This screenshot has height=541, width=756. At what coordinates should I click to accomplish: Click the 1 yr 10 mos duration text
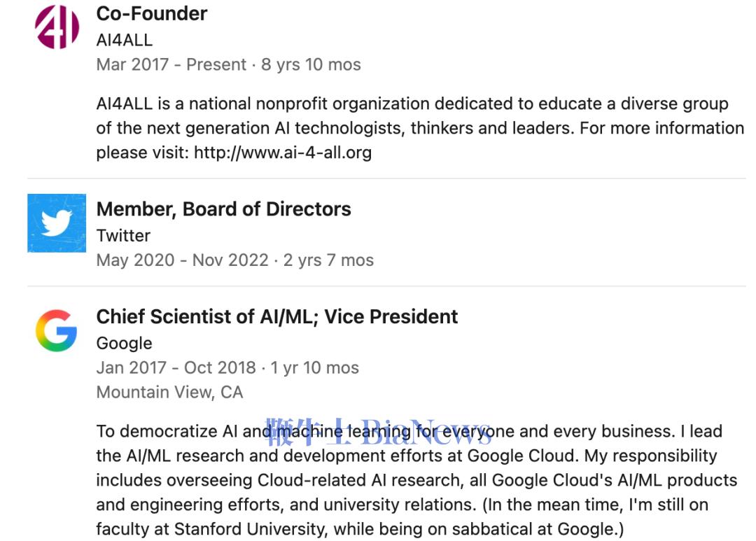pos(315,368)
